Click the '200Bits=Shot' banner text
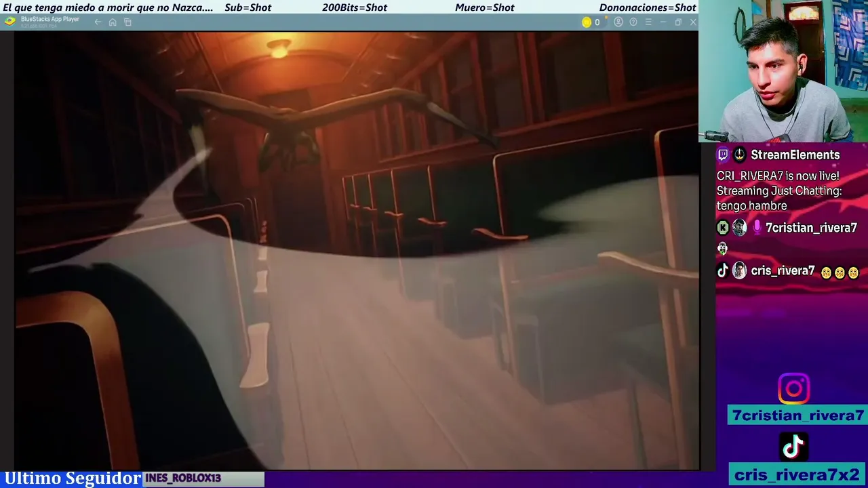 coord(355,7)
